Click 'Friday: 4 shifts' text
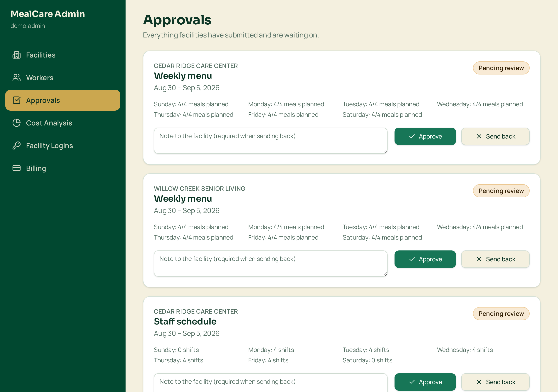The image size is (558, 392). pyautogui.click(x=268, y=360)
